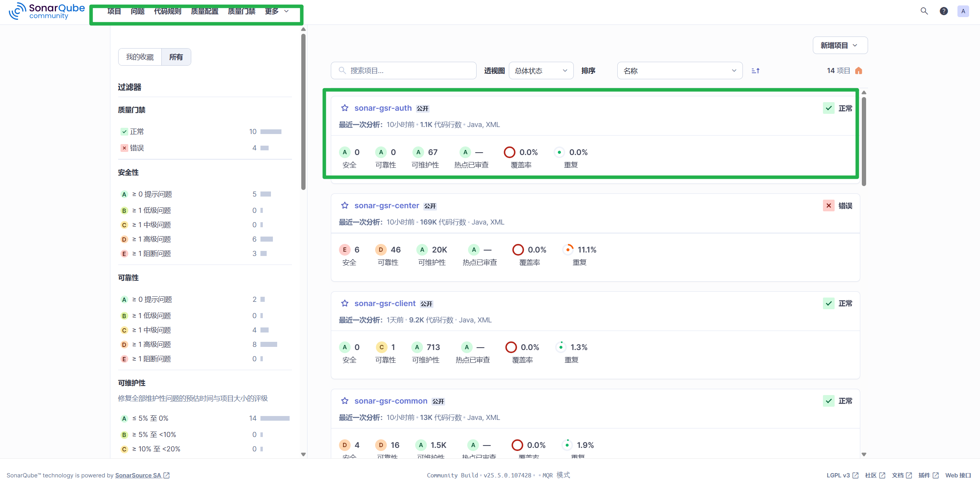
Task: Click the A maintainability badge of sonar-gsr-auth
Action: click(418, 152)
